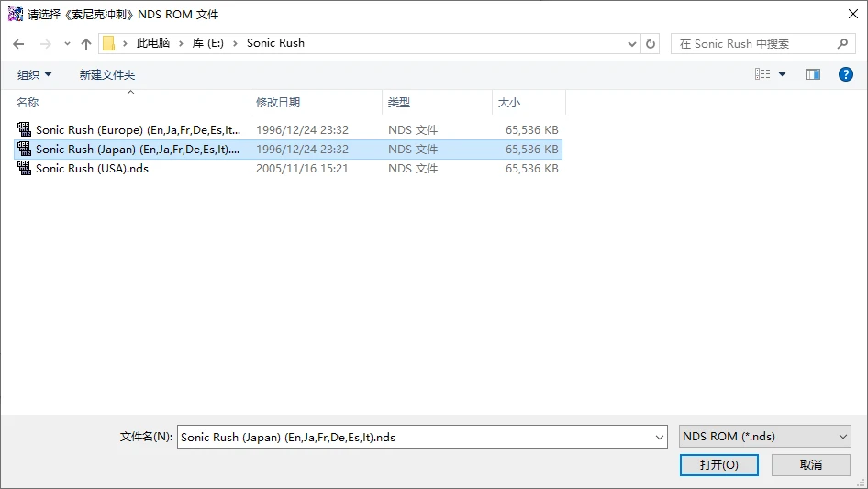Click the NDS icon of Europe ROM
The height and width of the screenshot is (489, 868).
click(24, 129)
